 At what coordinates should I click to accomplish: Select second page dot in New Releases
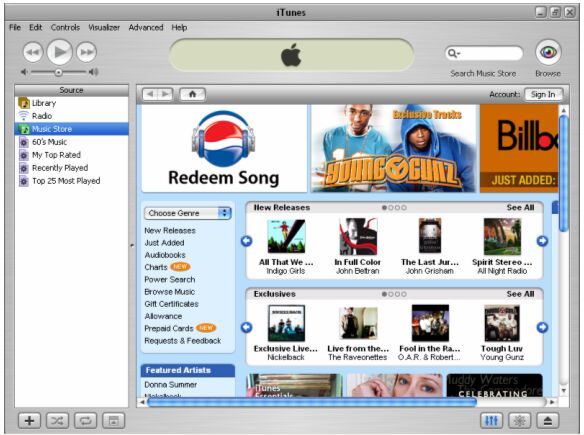(x=391, y=208)
